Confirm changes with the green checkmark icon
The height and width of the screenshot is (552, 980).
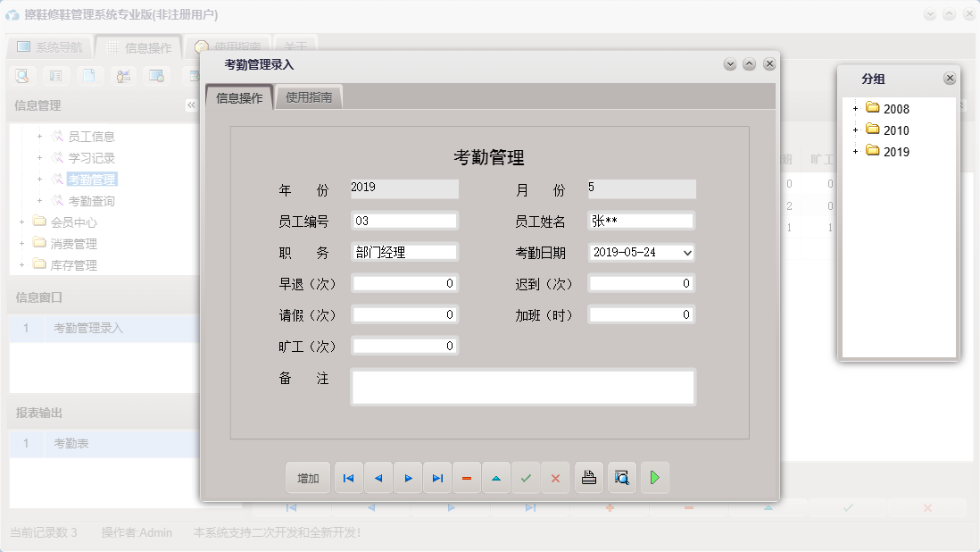click(526, 478)
